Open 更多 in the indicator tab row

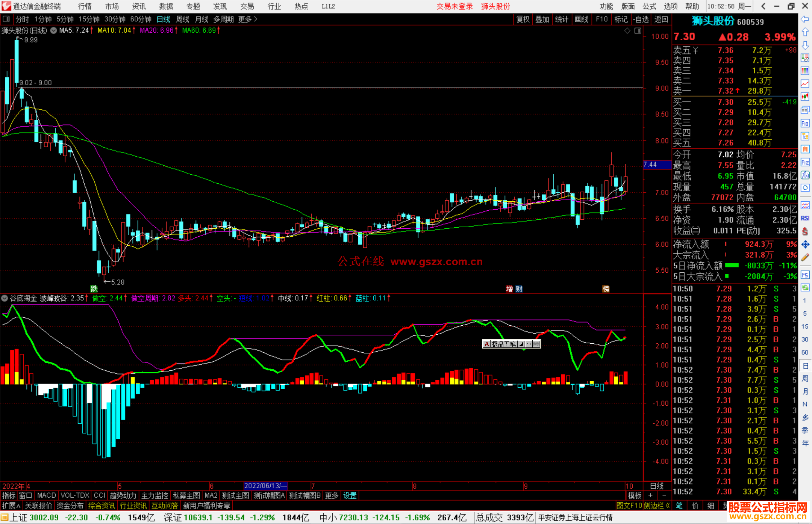click(x=332, y=495)
